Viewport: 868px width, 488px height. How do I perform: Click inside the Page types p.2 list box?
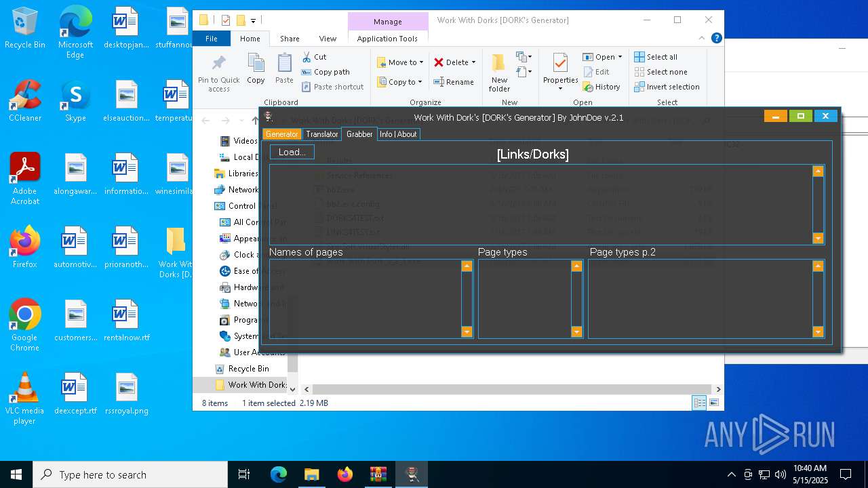click(x=700, y=299)
